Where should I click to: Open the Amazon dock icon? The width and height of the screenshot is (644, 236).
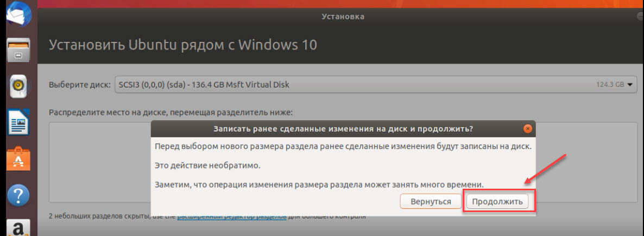click(18, 228)
